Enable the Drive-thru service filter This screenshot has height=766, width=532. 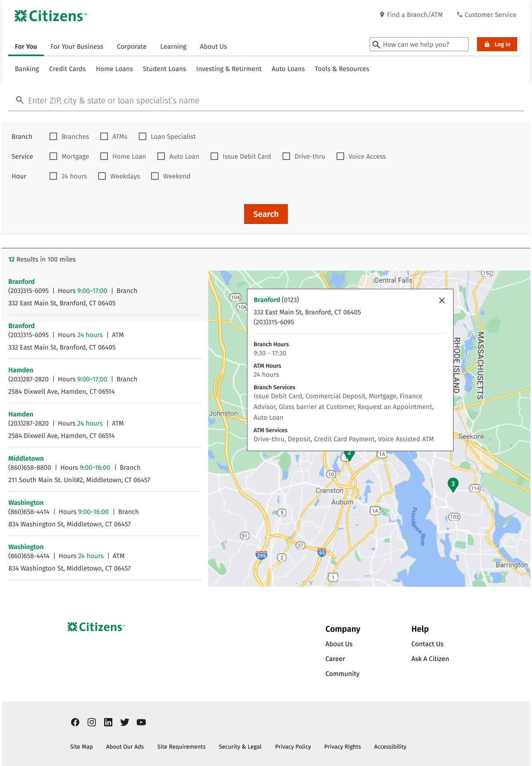286,156
